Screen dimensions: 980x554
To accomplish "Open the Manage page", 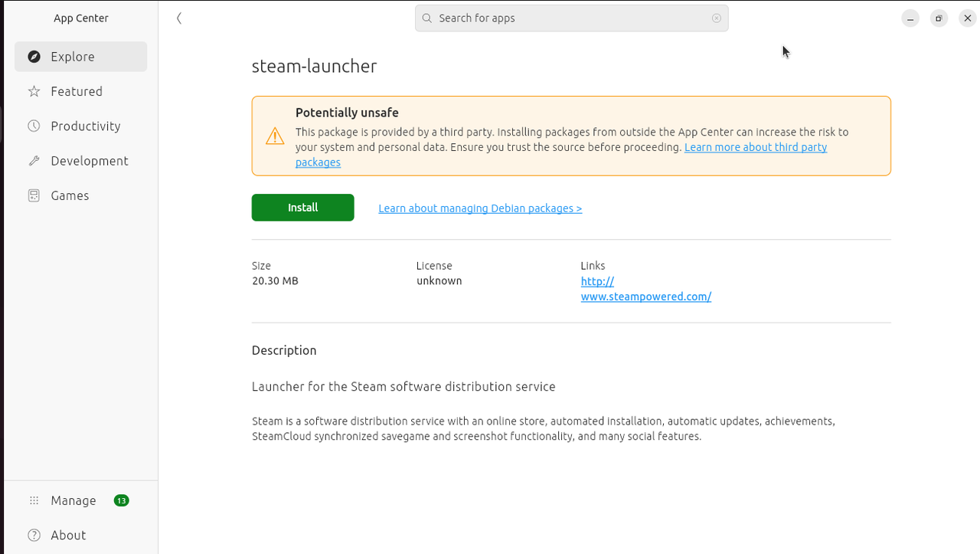I will point(81,500).
